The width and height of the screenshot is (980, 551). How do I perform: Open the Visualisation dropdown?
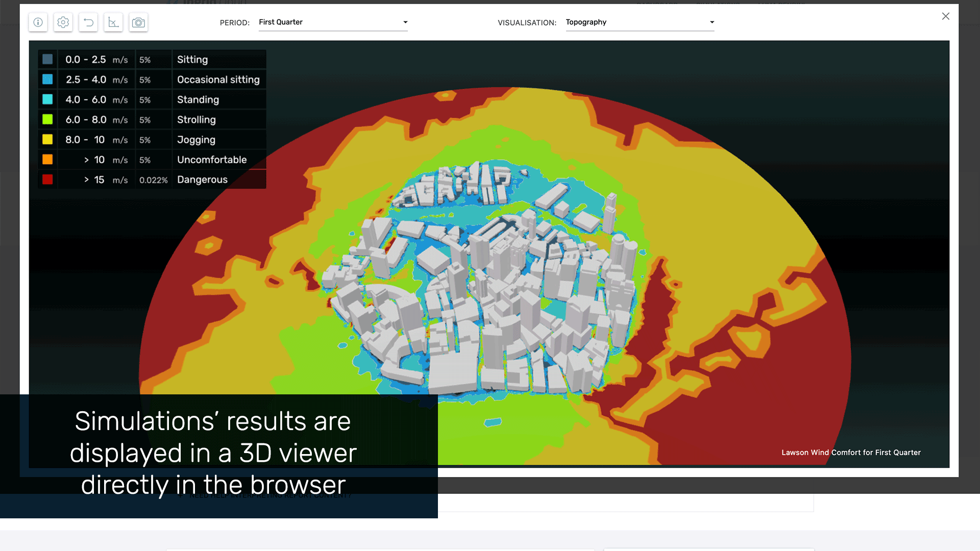coord(712,22)
